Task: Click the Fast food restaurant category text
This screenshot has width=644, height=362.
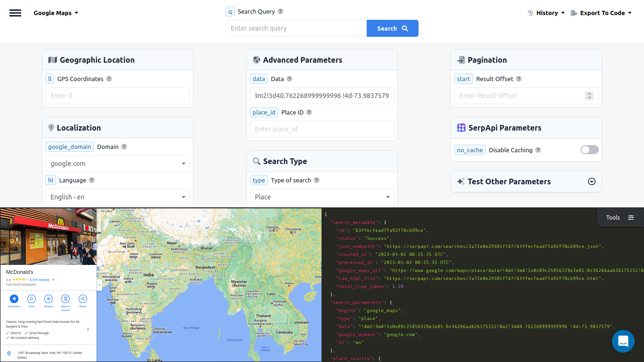Action: [21, 285]
